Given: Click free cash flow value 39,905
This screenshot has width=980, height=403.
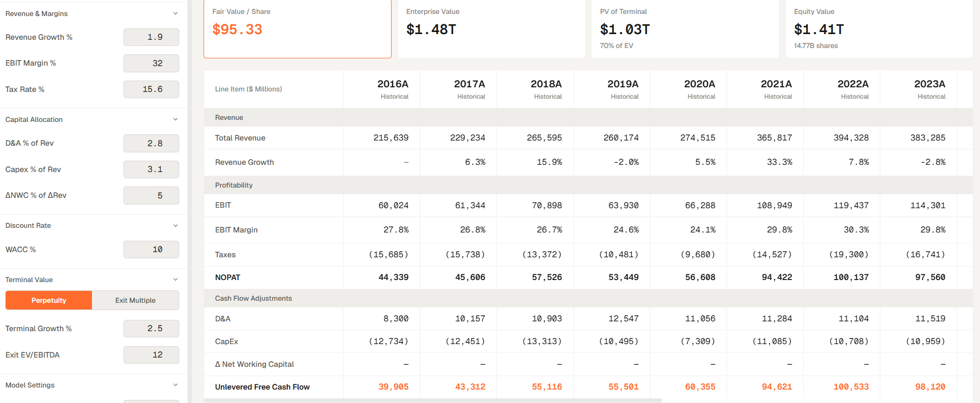Looking at the screenshot, I should tap(394, 387).
